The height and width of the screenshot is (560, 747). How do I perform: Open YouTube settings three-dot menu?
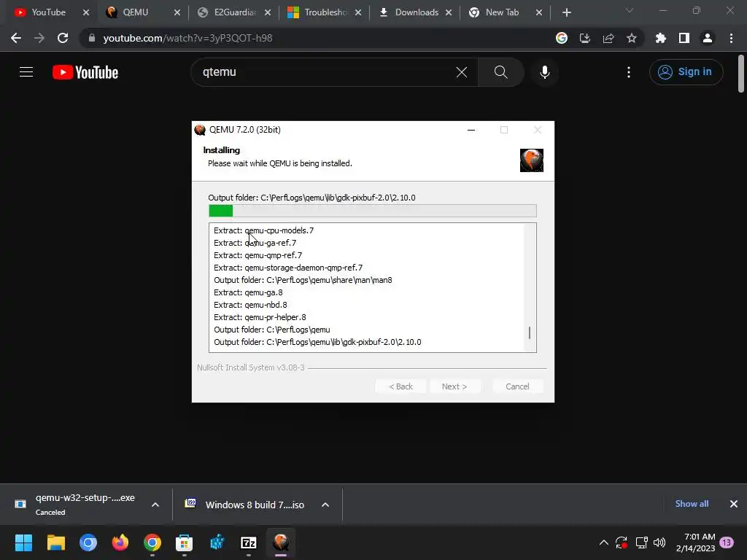point(629,72)
